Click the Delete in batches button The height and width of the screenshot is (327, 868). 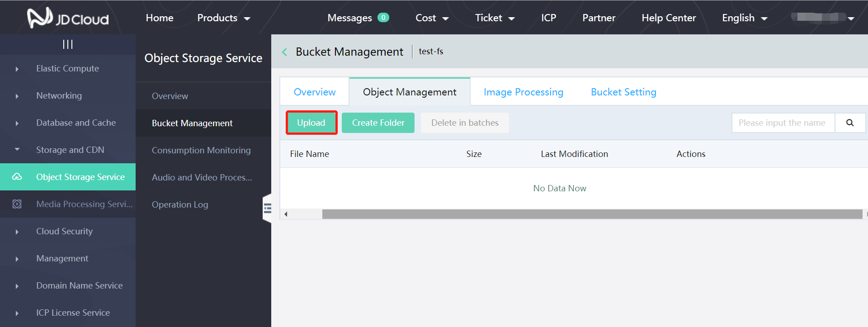[x=465, y=123]
